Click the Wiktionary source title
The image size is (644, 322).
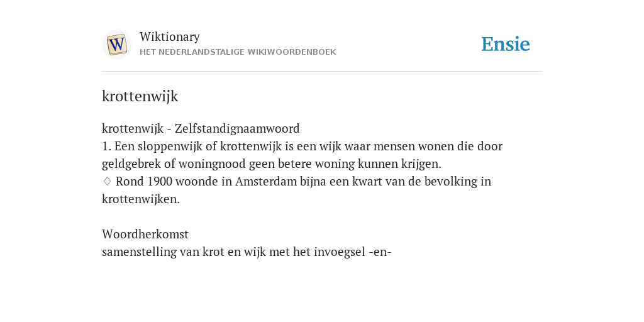tap(170, 36)
